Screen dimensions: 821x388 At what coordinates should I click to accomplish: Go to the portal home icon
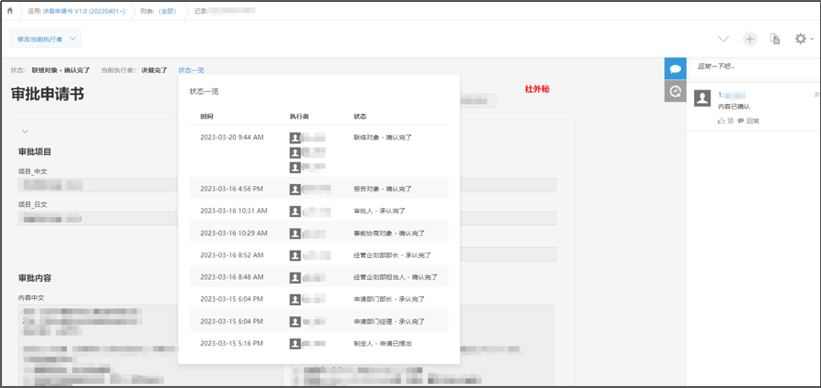pyautogui.click(x=9, y=10)
